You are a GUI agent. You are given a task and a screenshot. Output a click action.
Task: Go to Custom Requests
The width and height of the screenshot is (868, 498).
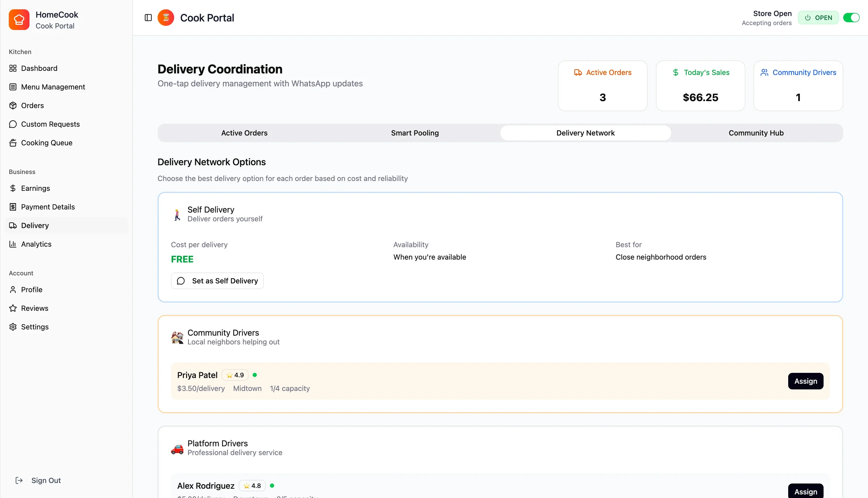(50, 124)
